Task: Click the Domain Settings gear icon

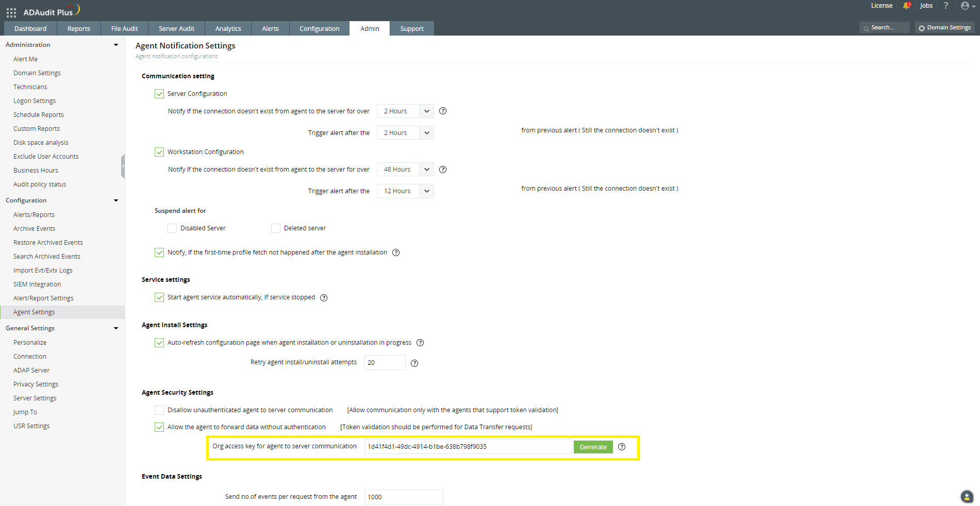Action: pyautogui.click(x=922, y=27)
